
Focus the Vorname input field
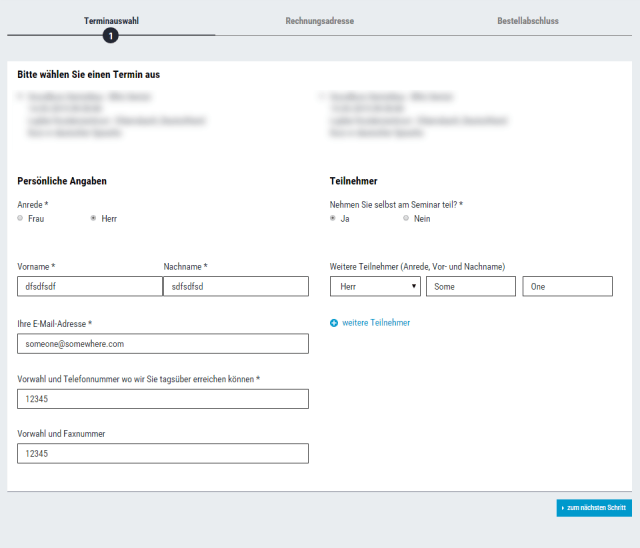coord(89,286)
